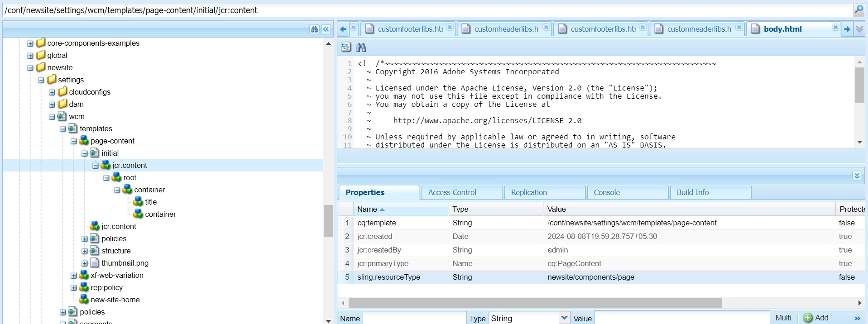
Task: Toggle the Multi button
Action: 783,318
